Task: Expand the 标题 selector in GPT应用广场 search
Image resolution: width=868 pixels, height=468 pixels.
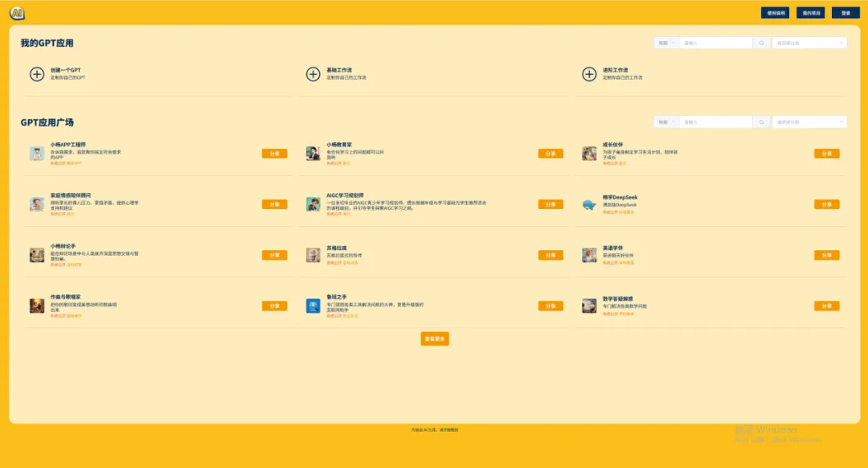Action: [x=666, y=122]
